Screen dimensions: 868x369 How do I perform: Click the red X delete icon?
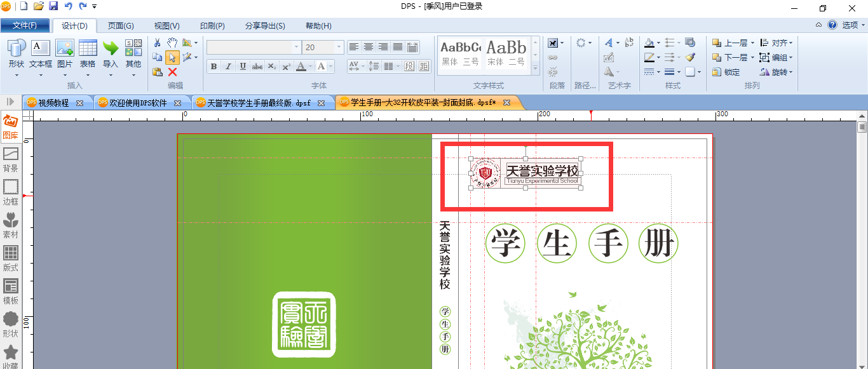(x=172, y=72)
